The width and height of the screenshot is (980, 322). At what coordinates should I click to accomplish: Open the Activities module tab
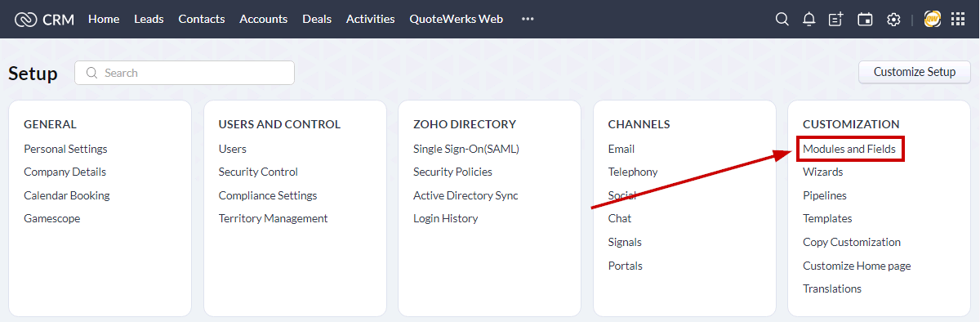tap(370, 19)
